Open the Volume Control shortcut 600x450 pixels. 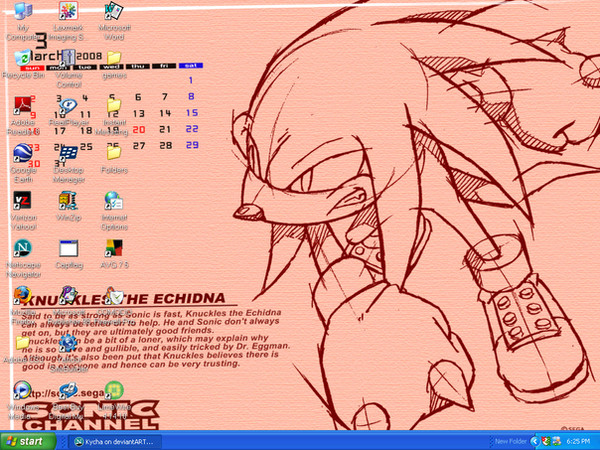click(x=68, y=58)
